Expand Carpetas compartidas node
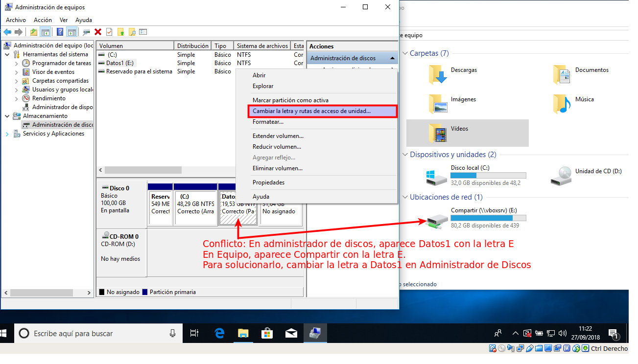This screenshot has width=638, height=364. click(17, 81)
